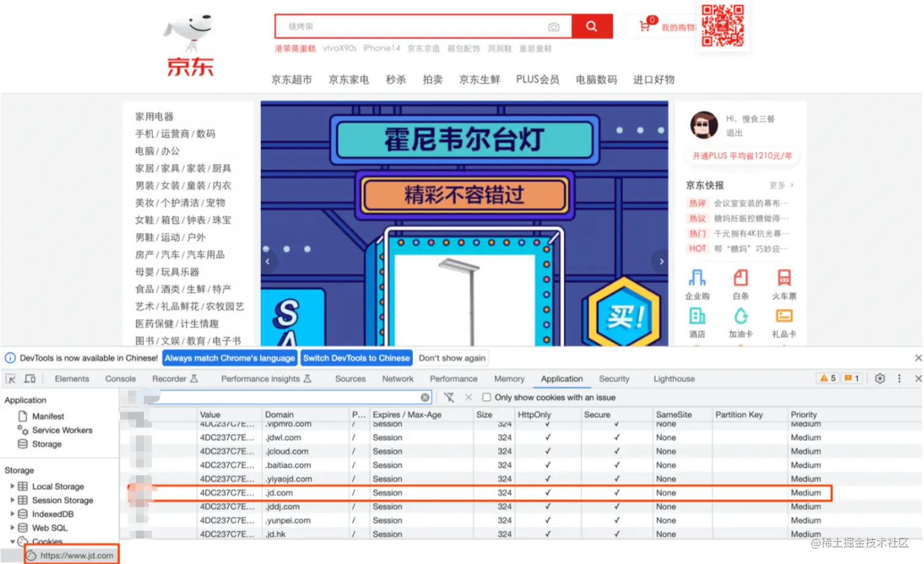Click the Don't show again button
The width and height of the screenshot is (924, 564).
tap(452, 358)
